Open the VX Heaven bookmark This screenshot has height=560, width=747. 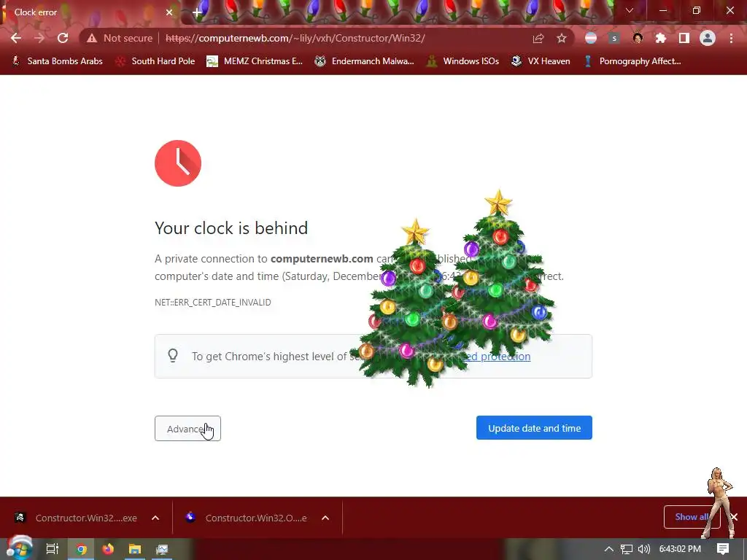pos(541,61)
